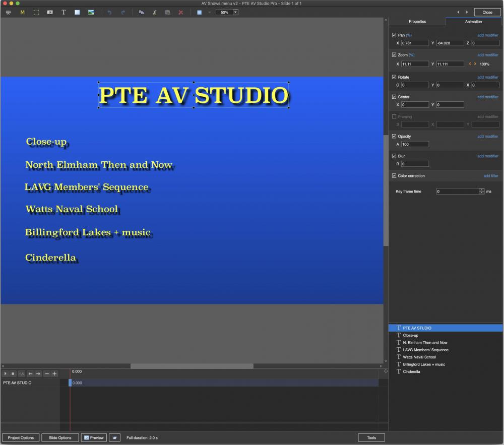Click add modifier link for Pan
The height and width of the screenshot is (445, 504).
pos(487,35)
